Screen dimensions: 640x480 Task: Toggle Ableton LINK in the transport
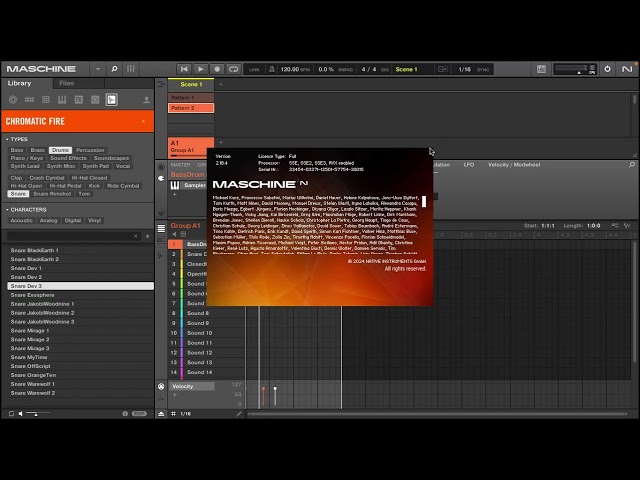(254, 70)
